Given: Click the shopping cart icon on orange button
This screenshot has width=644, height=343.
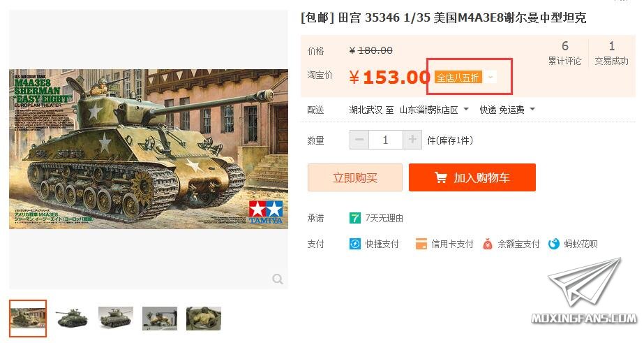Looking at the screenshot, I should tap(441, 177).
